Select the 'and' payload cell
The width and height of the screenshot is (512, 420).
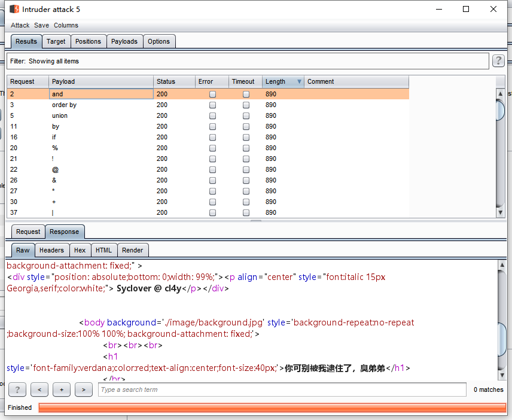pyautogui.click(x=101, y=94)
